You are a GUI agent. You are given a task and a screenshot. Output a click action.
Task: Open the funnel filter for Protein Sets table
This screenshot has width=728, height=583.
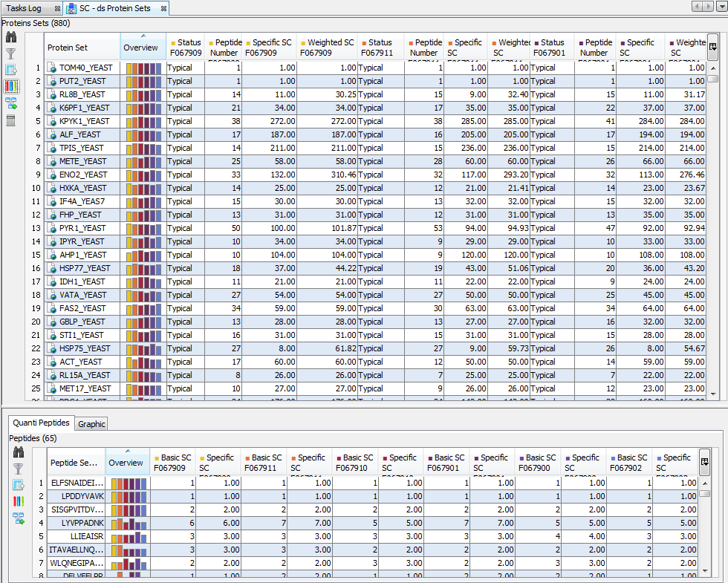(x=11, y=53)
